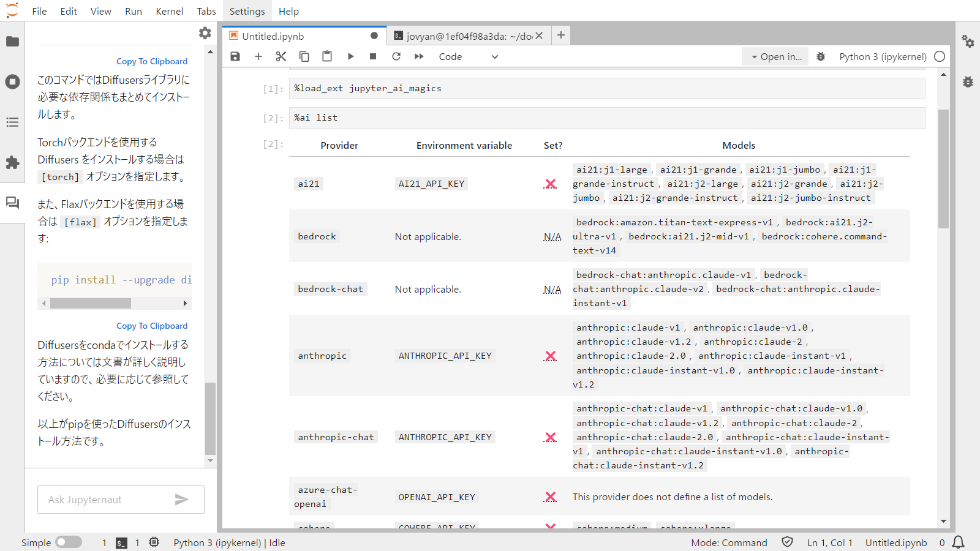Save the notebook with the save icon
Screen dimensions: 980x551
pyautogui.click(x=235, y=56)
